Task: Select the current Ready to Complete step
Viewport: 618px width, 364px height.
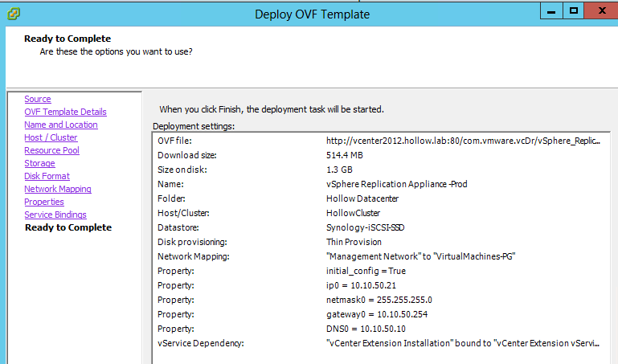Action: 68,227
